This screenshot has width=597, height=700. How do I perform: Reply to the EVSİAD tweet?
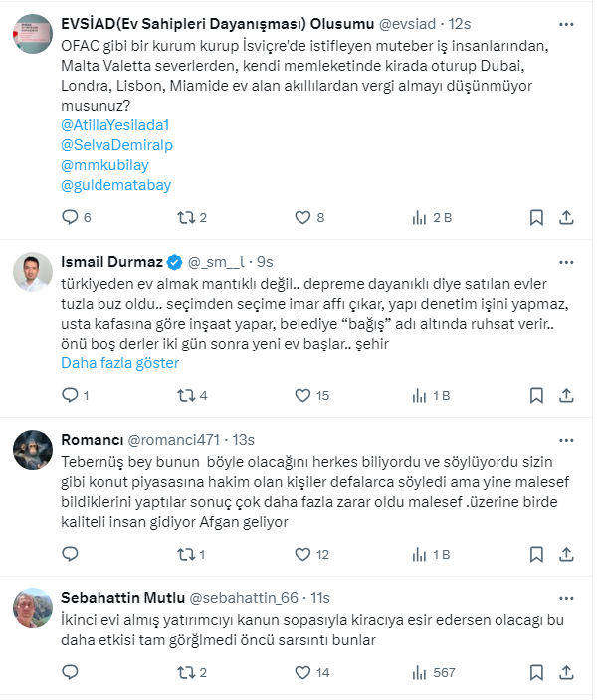[x=70, y=217]
